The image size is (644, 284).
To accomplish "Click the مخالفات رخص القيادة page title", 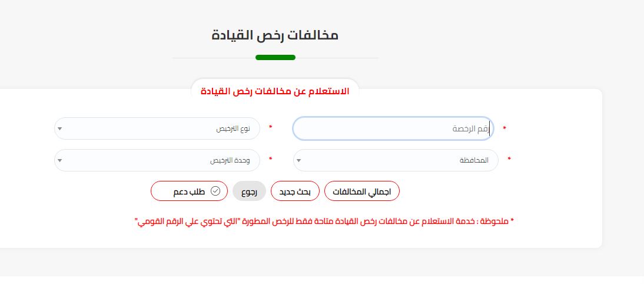I will (x=275, y=35).
